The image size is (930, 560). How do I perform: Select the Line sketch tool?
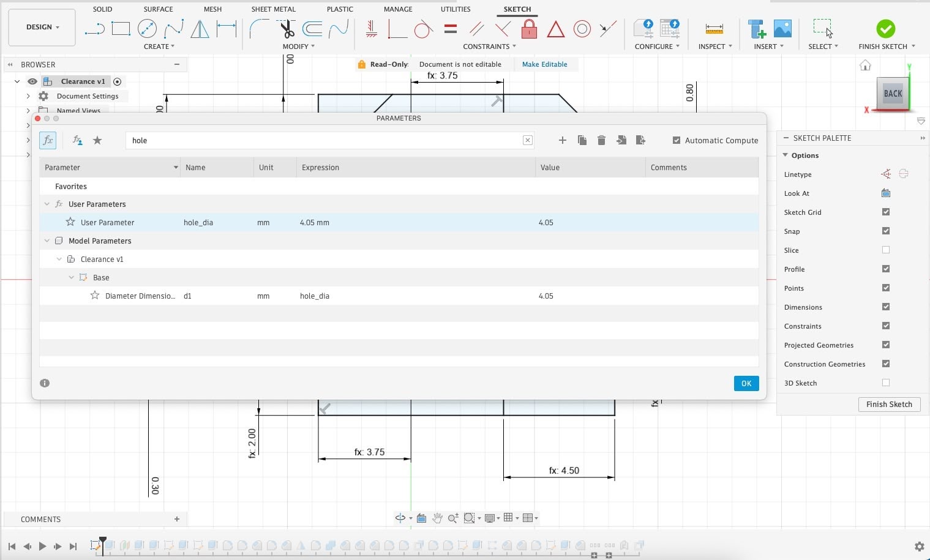tap(95, 29)
